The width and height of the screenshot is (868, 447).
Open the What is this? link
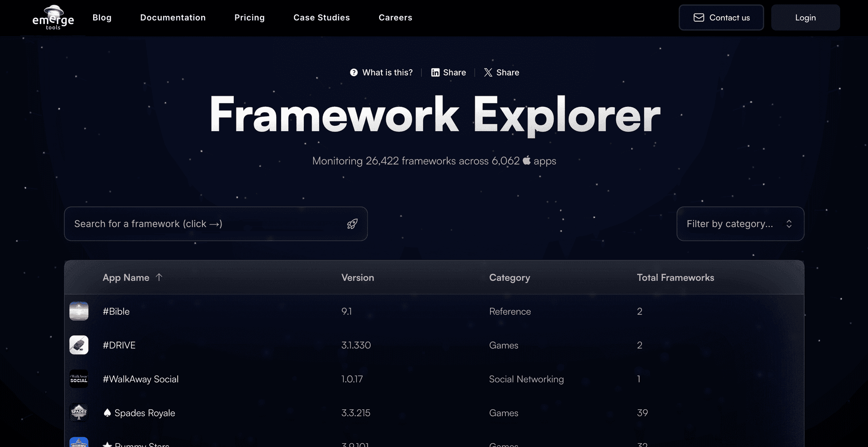tap(387, 72)
